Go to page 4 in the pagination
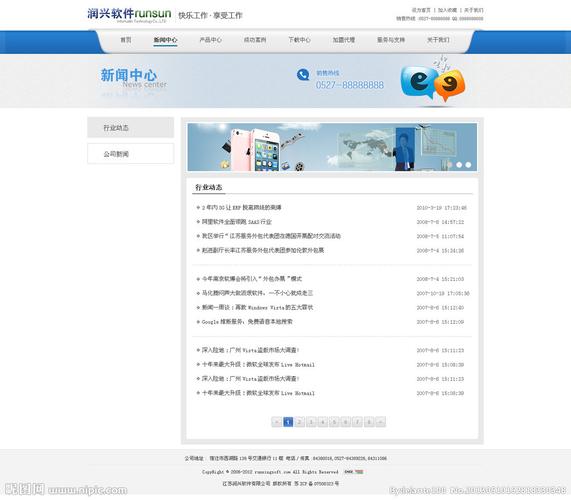The image size is (571, 500). tap(323, 422)
